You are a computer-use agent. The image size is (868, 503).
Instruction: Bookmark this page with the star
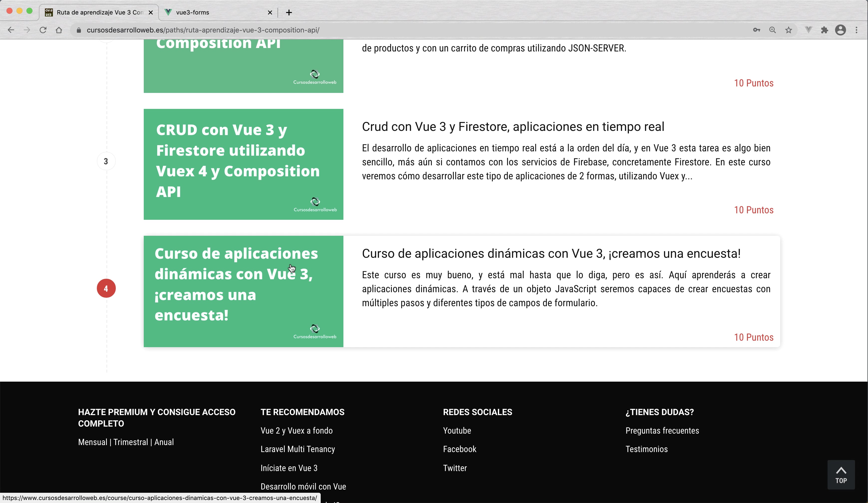click(x=788, y=30)
